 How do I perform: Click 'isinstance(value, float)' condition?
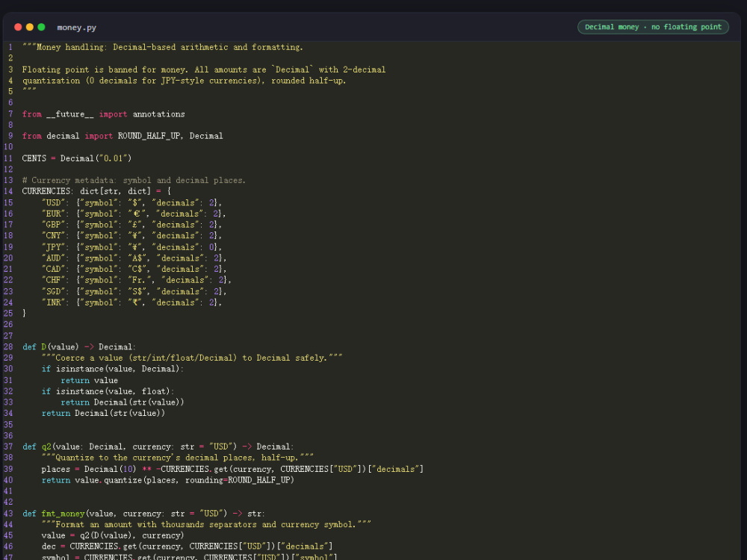point(113,391)
